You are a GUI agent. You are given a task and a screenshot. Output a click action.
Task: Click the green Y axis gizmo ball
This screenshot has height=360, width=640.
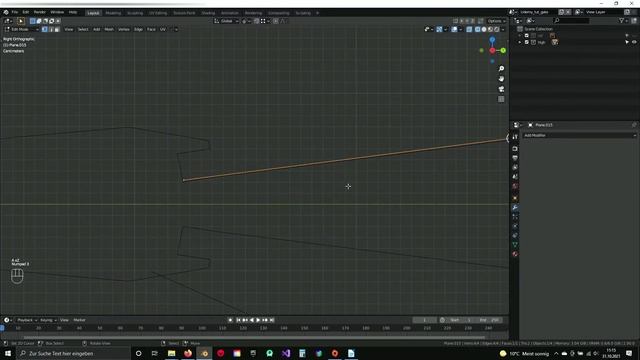pos(503,51)
